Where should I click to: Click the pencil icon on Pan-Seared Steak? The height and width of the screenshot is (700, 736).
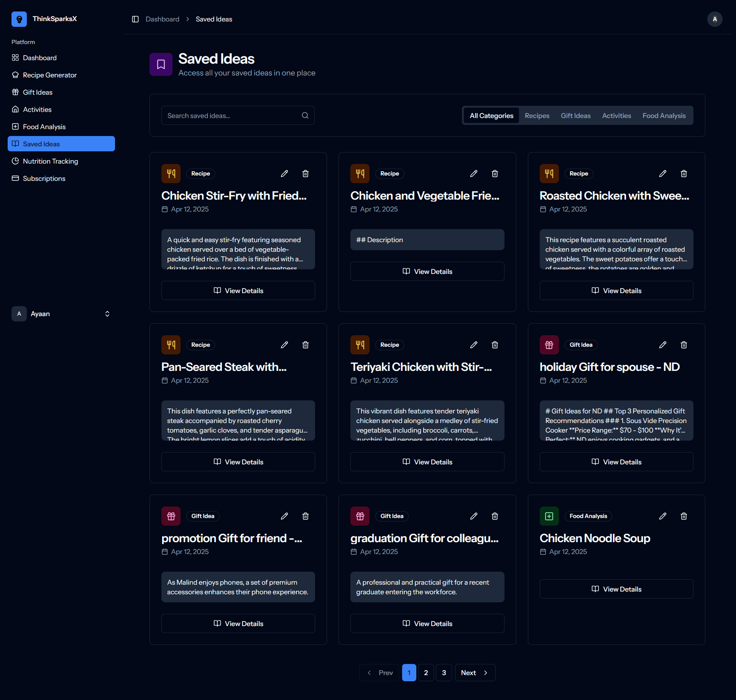[284, 345]
